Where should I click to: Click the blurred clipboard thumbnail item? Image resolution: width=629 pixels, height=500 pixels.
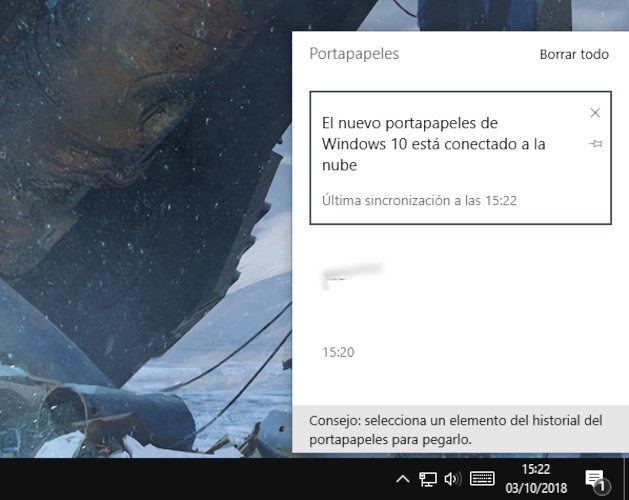pos(352,276)
